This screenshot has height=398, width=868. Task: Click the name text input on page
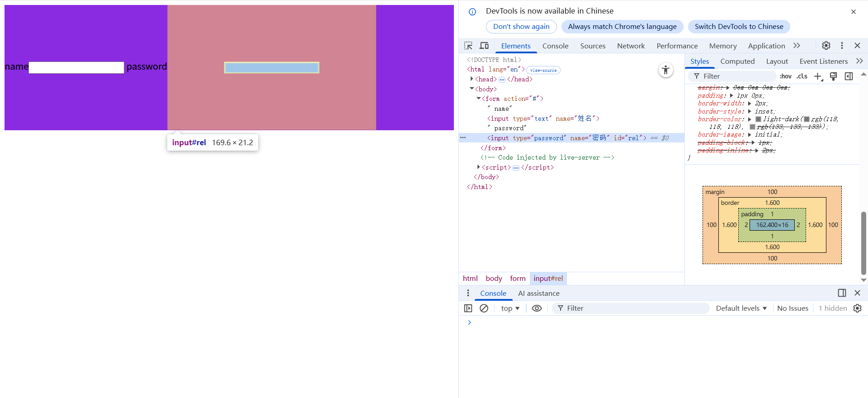pos(76,67)
